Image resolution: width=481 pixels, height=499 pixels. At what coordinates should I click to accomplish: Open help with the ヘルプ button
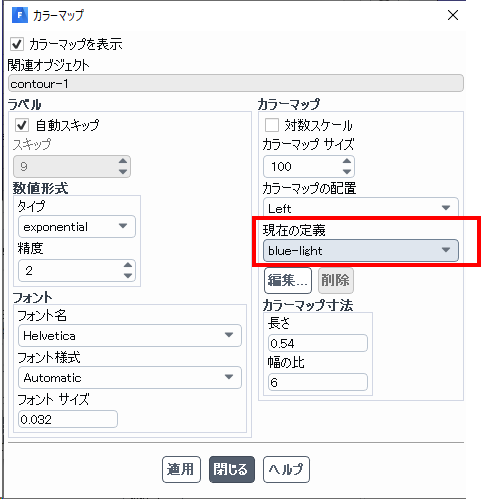286,469
